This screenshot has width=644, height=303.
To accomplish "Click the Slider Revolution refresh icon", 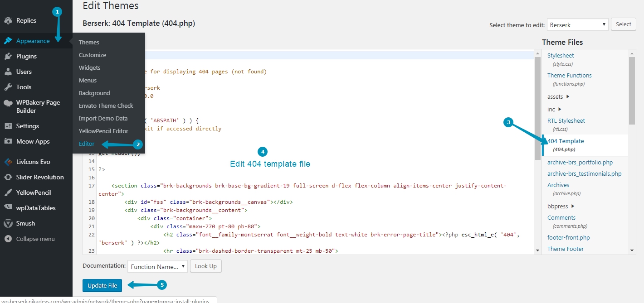I will (8, 178).
